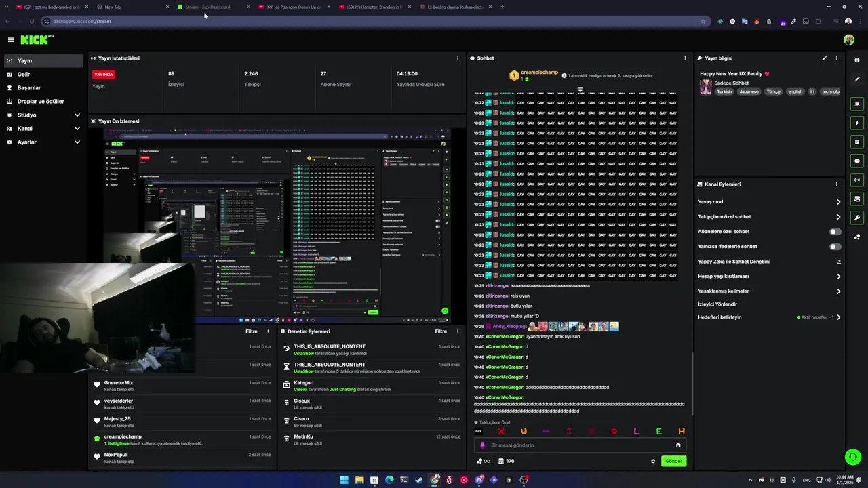Click into the Bir mesaj gönderin input
Screen dimensions: 868x488
click(x=580, y=445)
